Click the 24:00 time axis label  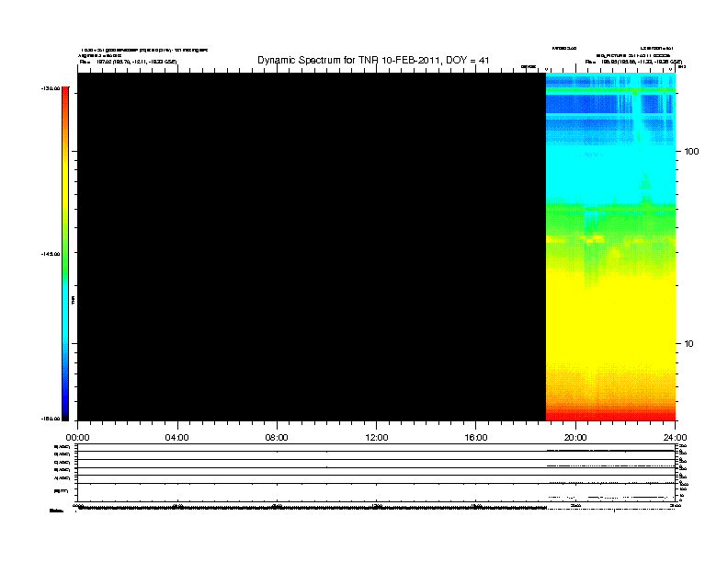[x=675, y=438]
